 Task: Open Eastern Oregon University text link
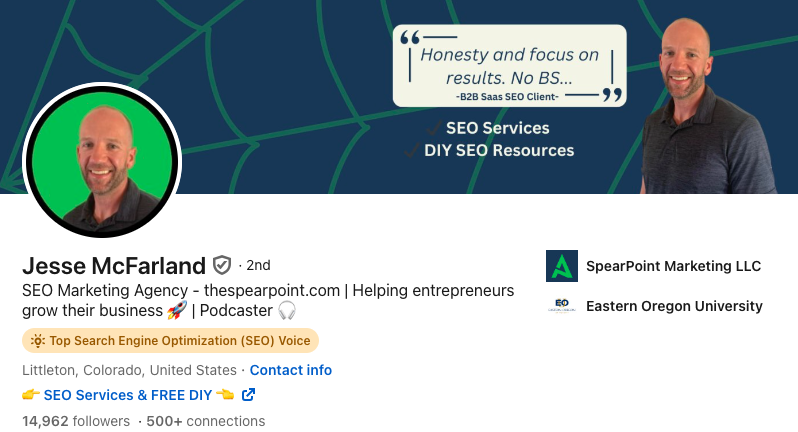coord(674,306)
